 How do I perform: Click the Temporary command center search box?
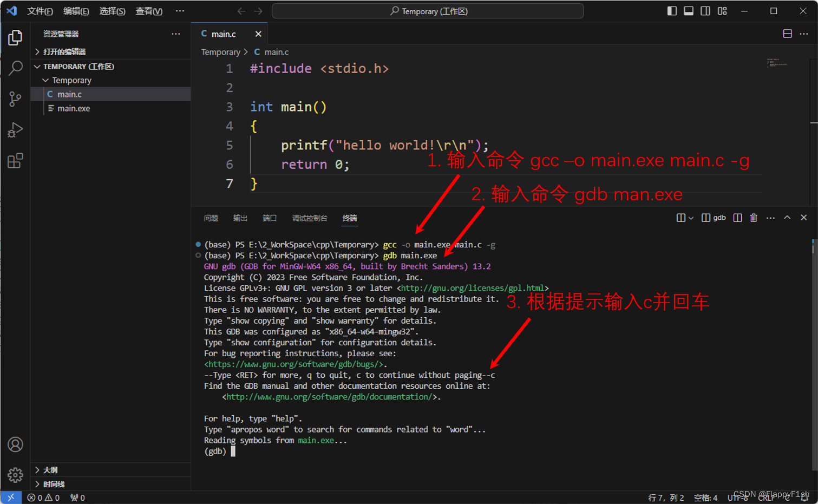428,11
